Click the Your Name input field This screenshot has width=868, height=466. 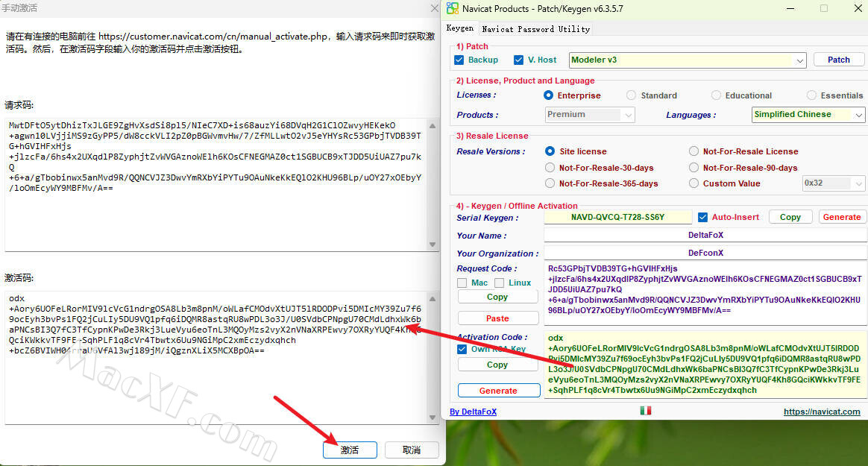point(705,235)
